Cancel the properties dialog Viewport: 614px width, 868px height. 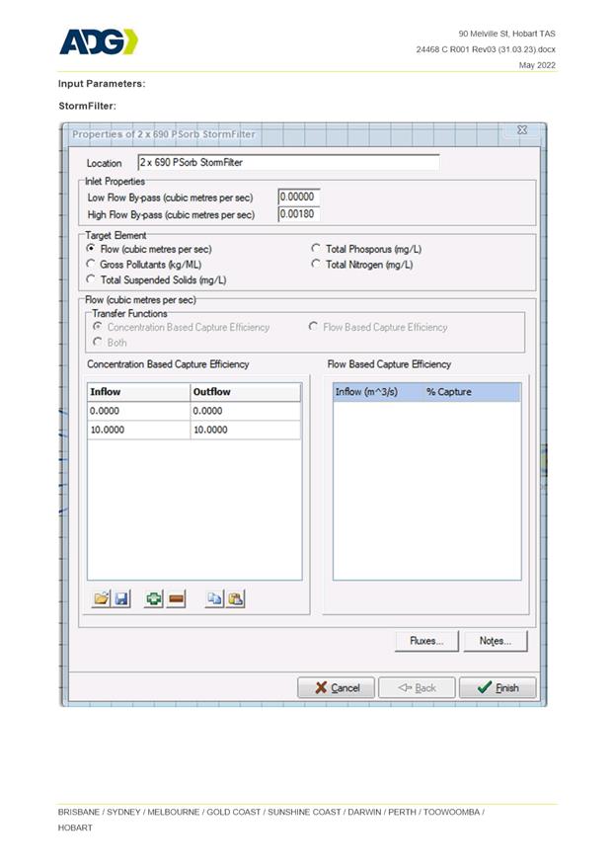(337, 687)
